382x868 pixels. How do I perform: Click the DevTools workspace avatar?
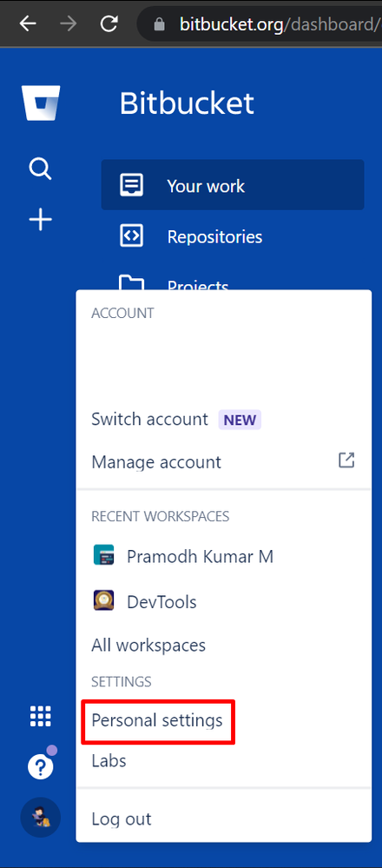coord(104,600)
